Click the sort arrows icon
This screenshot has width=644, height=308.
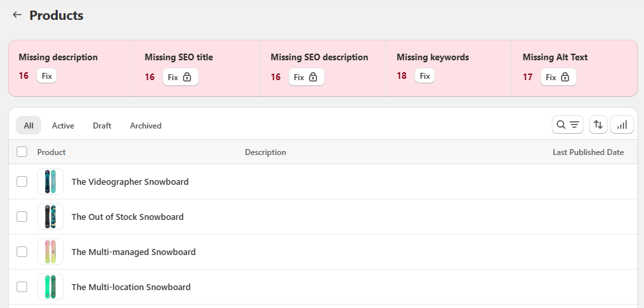[x=598, y=125]
